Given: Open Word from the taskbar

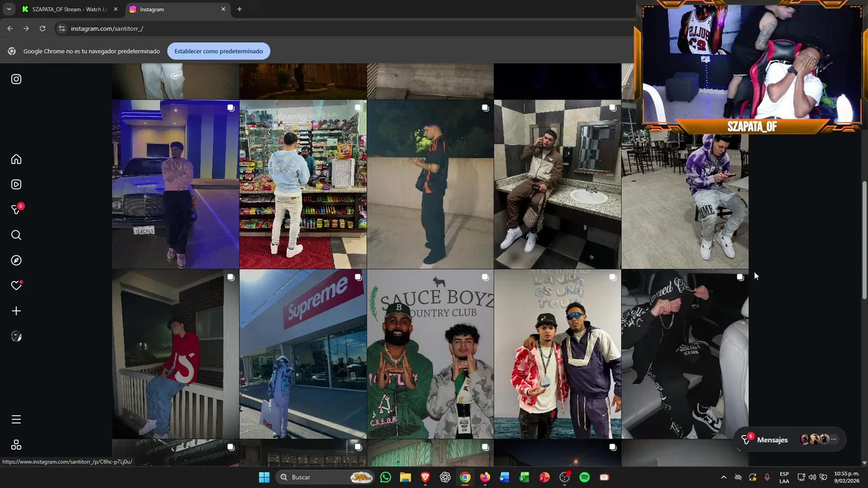Looking at the screenshot, I should click(505, 477).
